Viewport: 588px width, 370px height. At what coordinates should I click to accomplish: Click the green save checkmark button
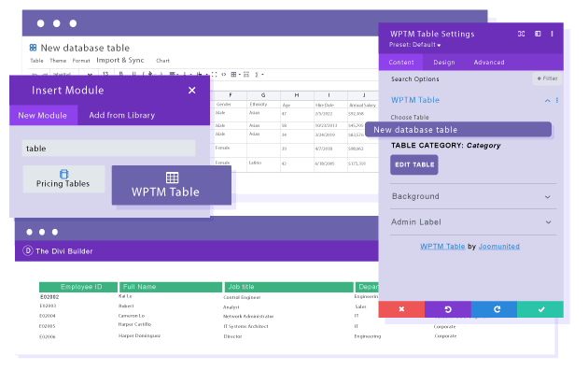click(x=540, y=309)
